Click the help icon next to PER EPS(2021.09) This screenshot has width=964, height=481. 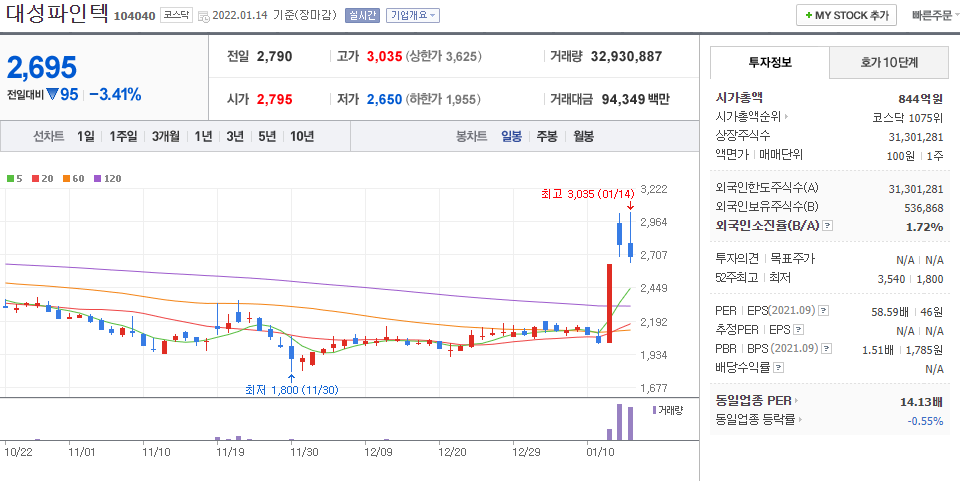click(x=824, y=311)
